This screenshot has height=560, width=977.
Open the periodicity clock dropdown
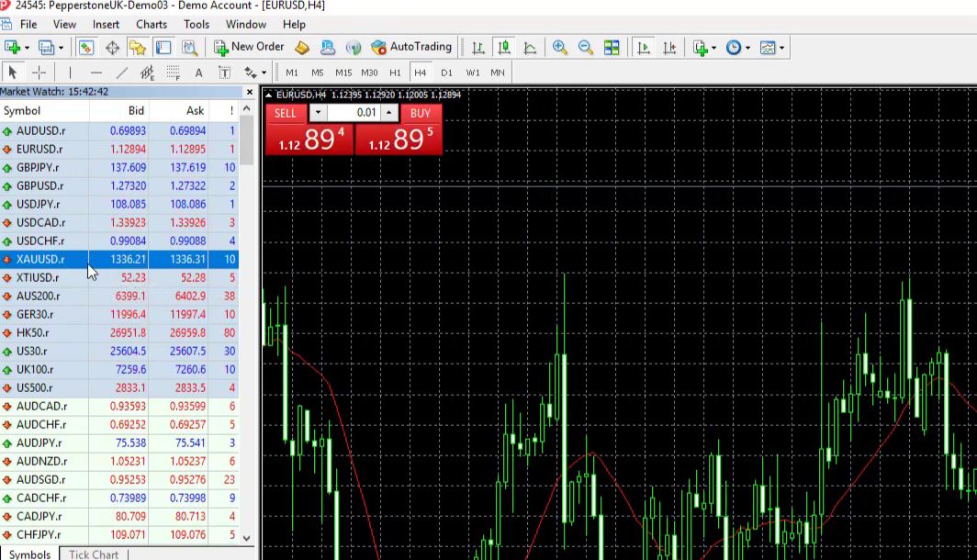(748, 48)
